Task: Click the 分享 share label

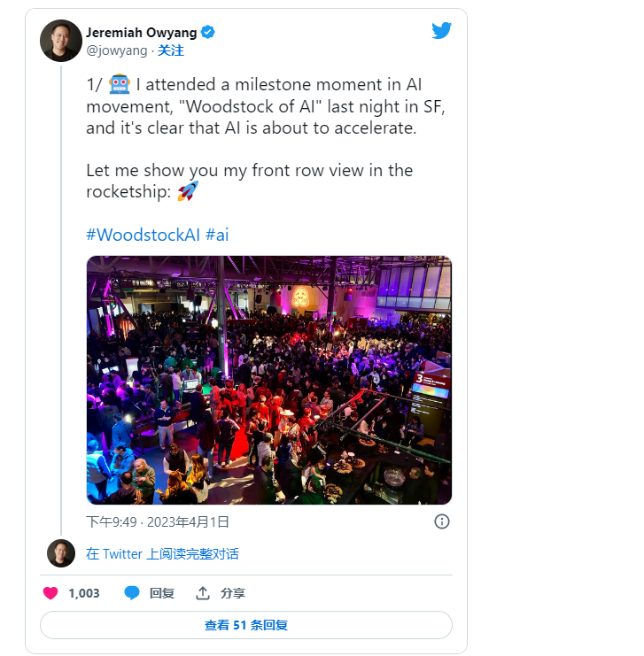Action: (233, 593)
